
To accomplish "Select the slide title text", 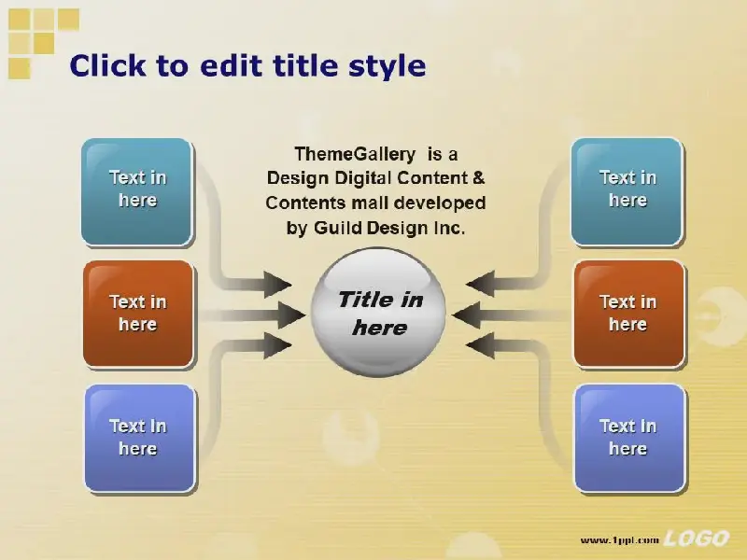I will (x=247, y=65).
